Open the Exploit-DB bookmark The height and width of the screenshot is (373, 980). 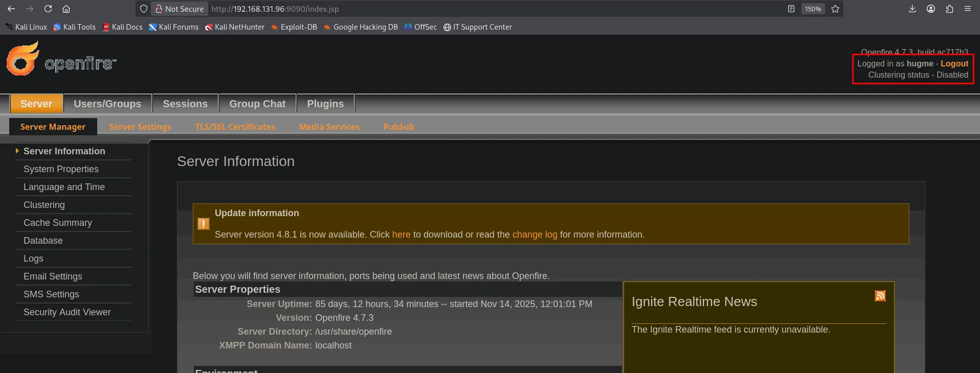[294, 27]
